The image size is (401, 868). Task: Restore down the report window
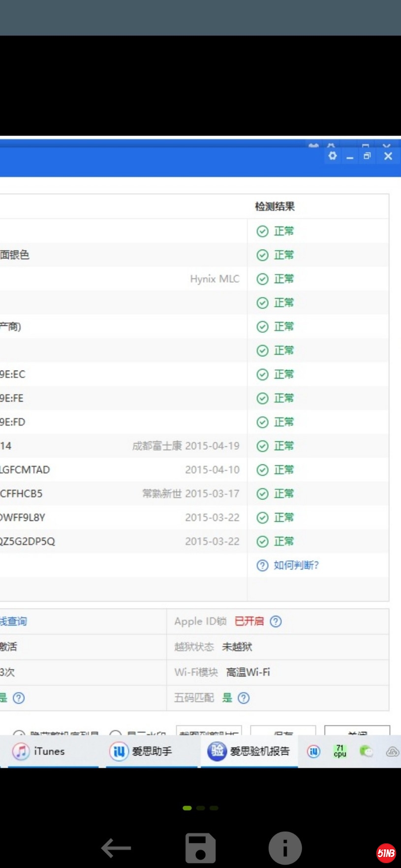coord(367,156)
